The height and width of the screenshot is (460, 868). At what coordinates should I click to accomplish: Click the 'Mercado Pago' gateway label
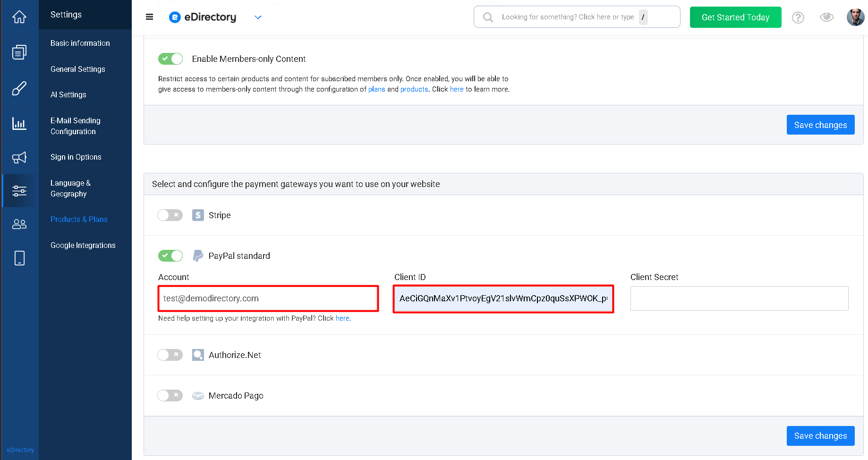point(236,396)
